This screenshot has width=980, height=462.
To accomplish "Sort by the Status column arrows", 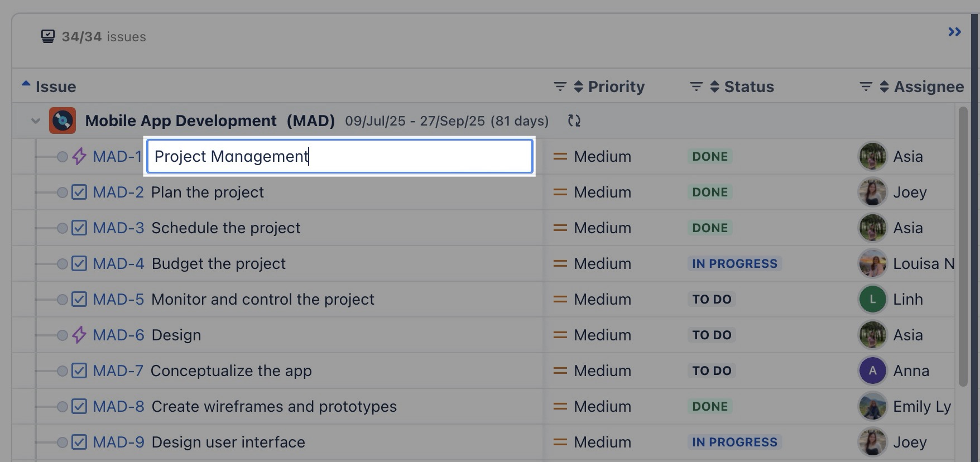I will coord(714,86).
